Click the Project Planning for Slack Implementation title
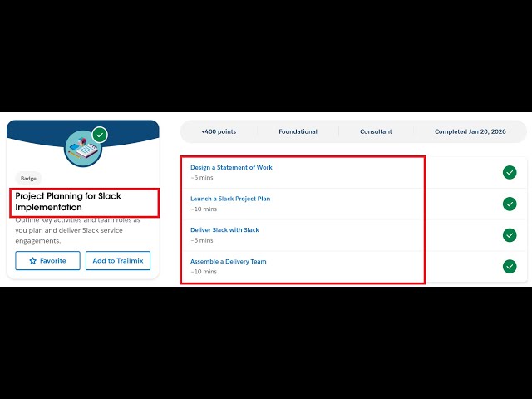Image resolution: width=532 pixels, height=399 pixels. (x=68, y=201)
